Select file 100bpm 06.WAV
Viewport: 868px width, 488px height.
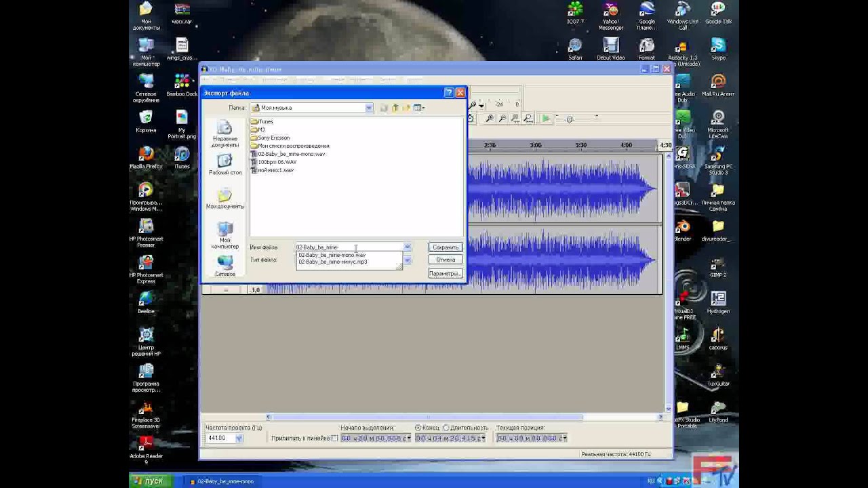click(x=273, y=162)
